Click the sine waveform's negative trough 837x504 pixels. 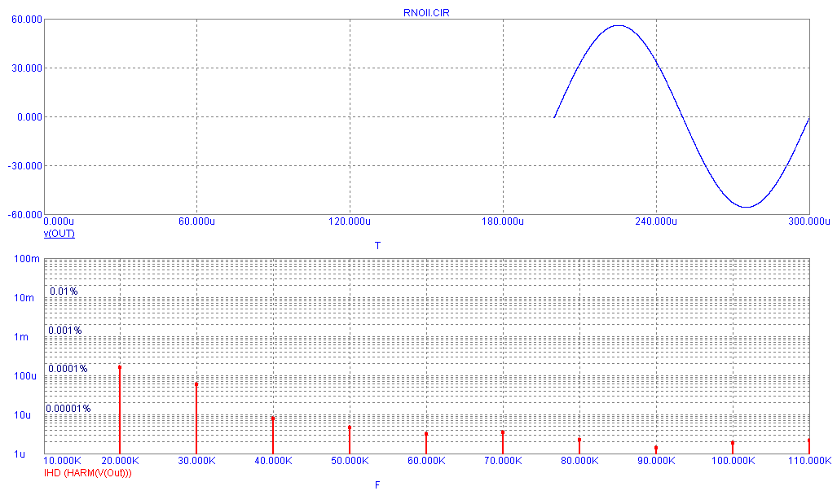(x=746, y=207)
